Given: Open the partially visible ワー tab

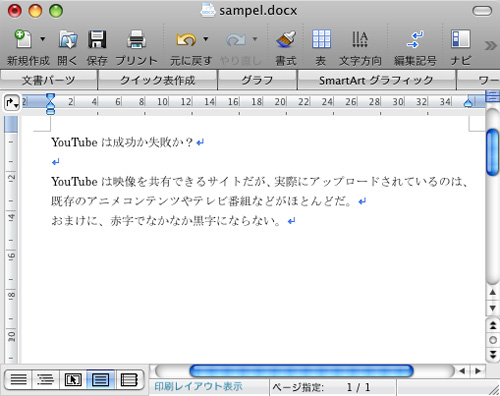Looking at the screenshot, I should pos(479,80).
